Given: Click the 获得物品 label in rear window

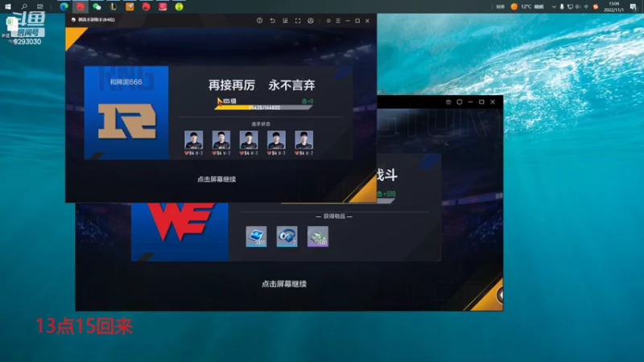Looking at the screenshot, I should [334, 216].
